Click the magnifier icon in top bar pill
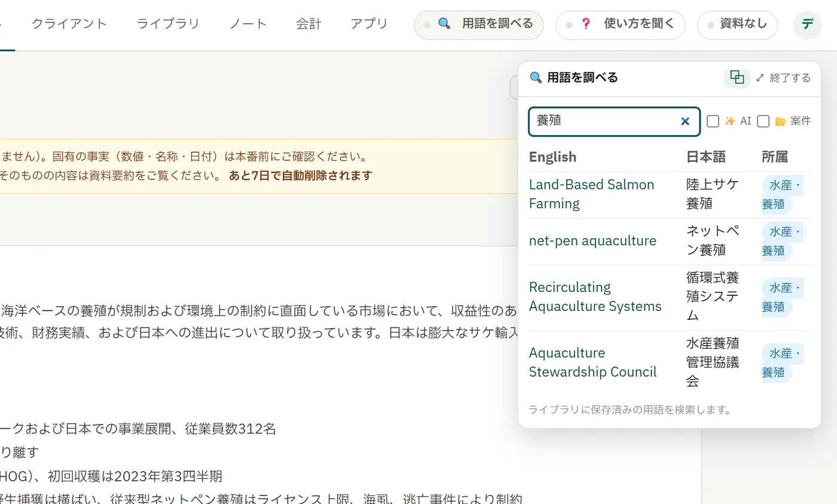 tap(444, 24)
